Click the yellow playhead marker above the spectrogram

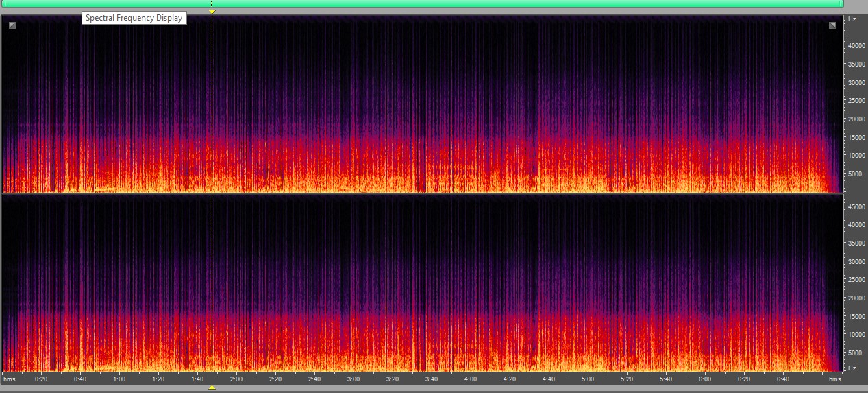pos(212,12)
